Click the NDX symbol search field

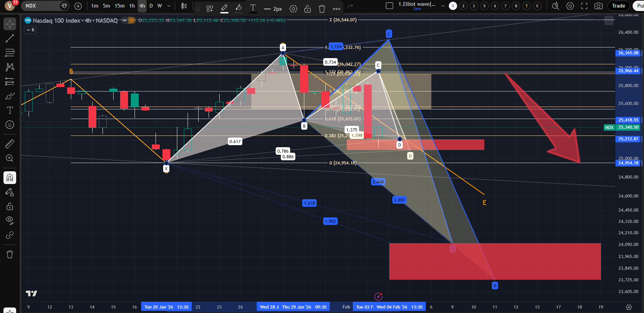(41, 6)
